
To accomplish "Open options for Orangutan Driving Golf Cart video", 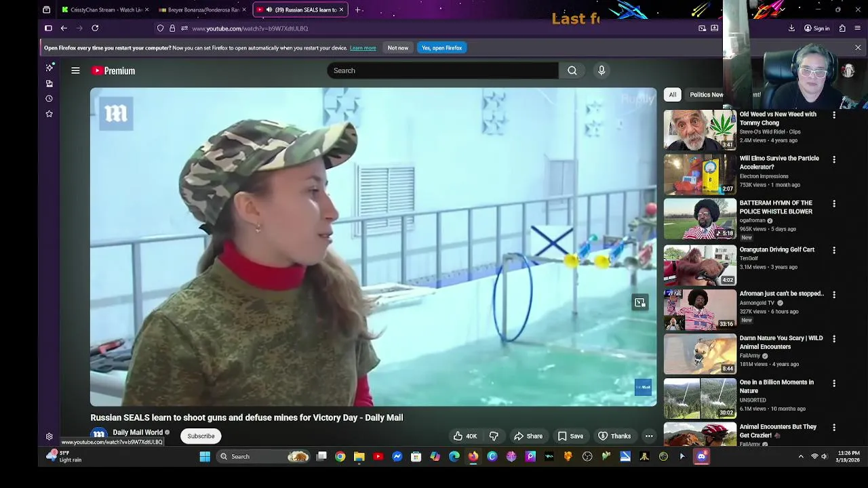I will (x=834, y=250).
